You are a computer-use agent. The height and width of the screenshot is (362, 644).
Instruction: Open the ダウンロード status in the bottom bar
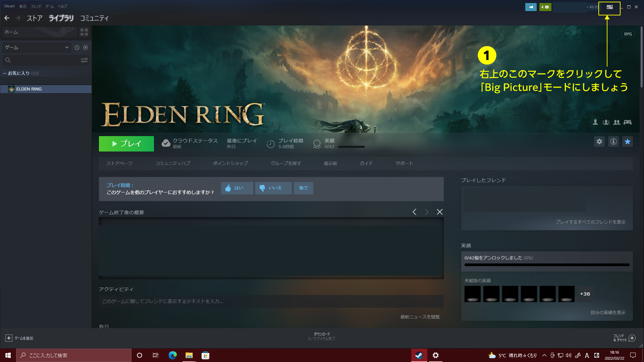pos(322,336)
